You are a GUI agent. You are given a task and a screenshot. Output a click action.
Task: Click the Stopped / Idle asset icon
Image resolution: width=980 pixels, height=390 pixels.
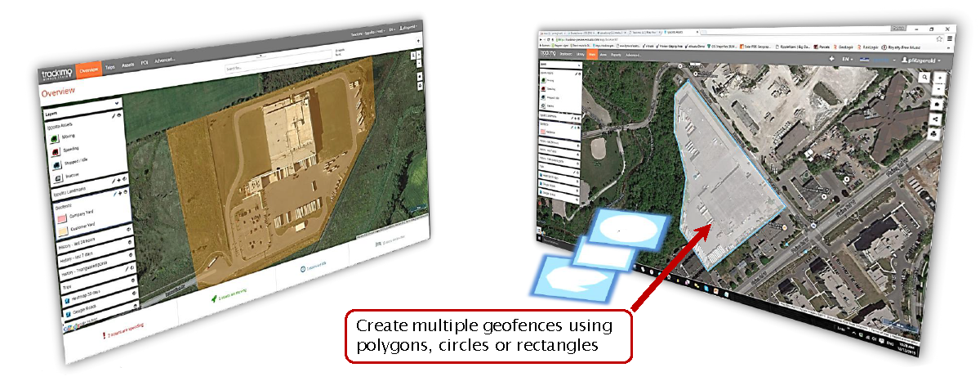pos(56,164)
